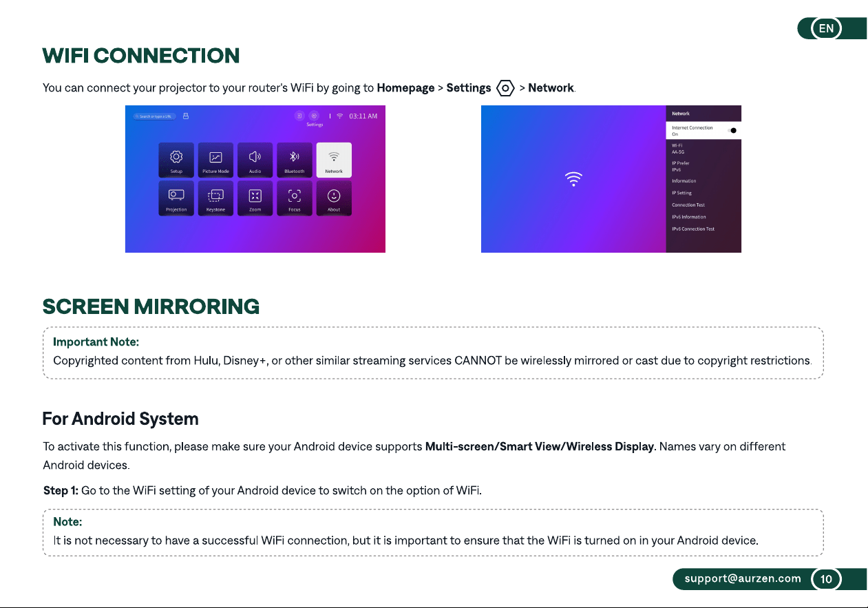Click the 'For Android System' subheading
The image size is (868, 608).
pos(120,419)
